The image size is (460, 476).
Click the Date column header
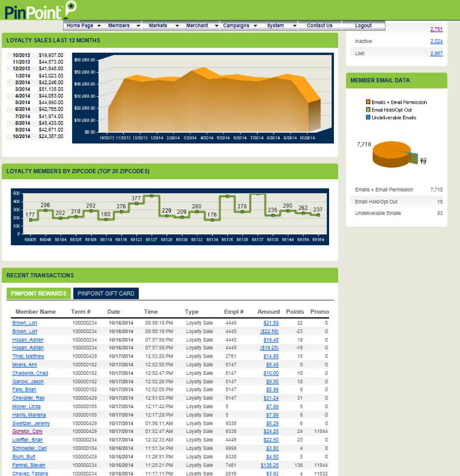(114, 312)
